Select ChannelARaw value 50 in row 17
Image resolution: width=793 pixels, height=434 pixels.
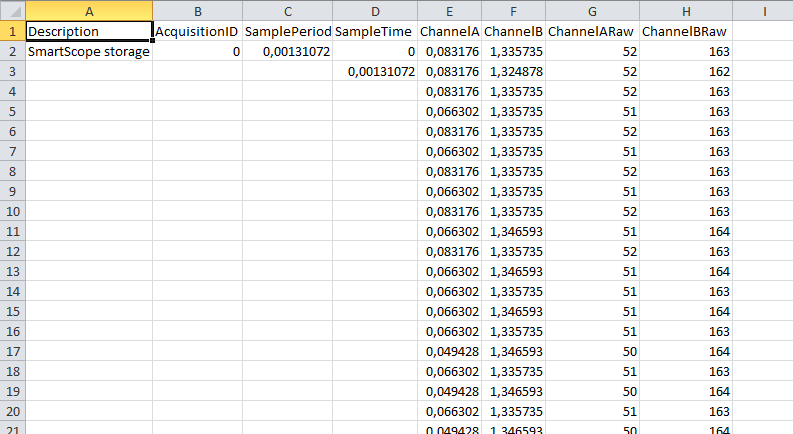pyautogui.click(x=592, y=351)
